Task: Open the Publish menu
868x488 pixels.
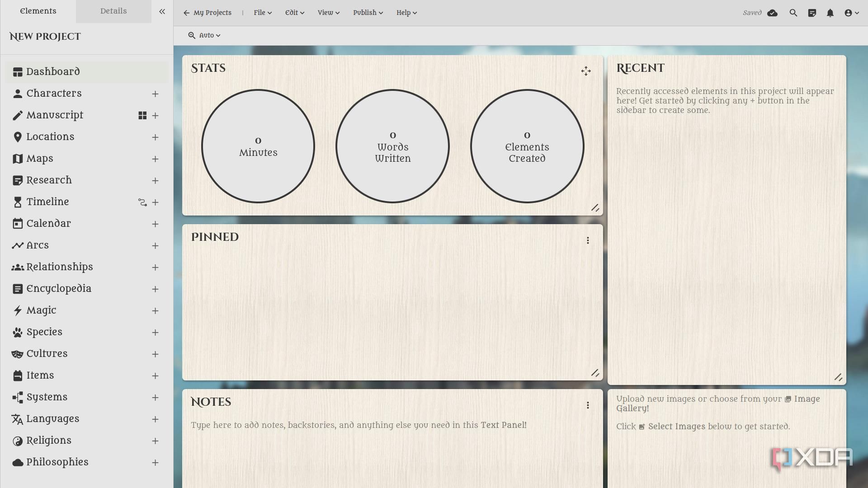Action: (x=368, y=13)
